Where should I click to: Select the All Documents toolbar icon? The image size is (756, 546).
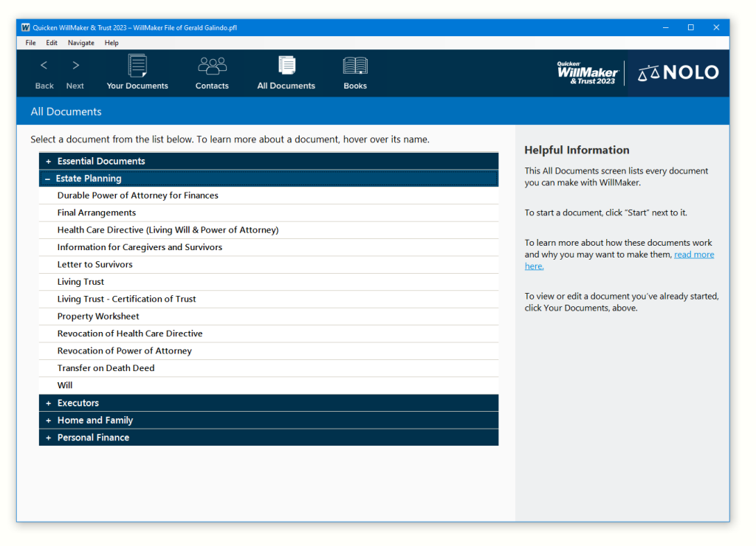[x=286, y=65]
